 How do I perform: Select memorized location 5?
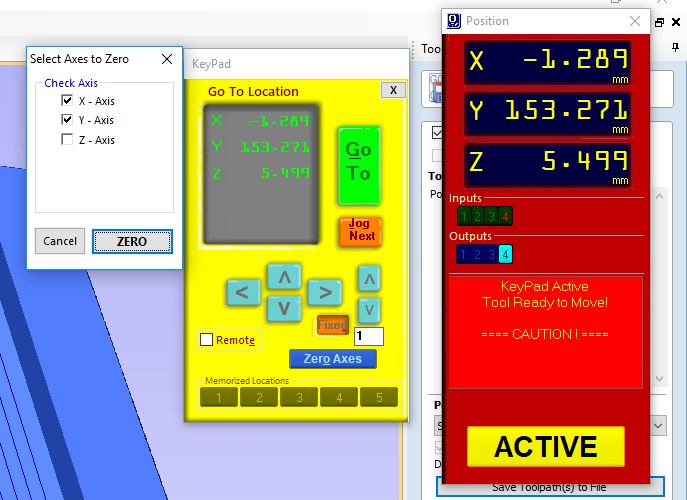pyautogui.click(x=379, y=397)
